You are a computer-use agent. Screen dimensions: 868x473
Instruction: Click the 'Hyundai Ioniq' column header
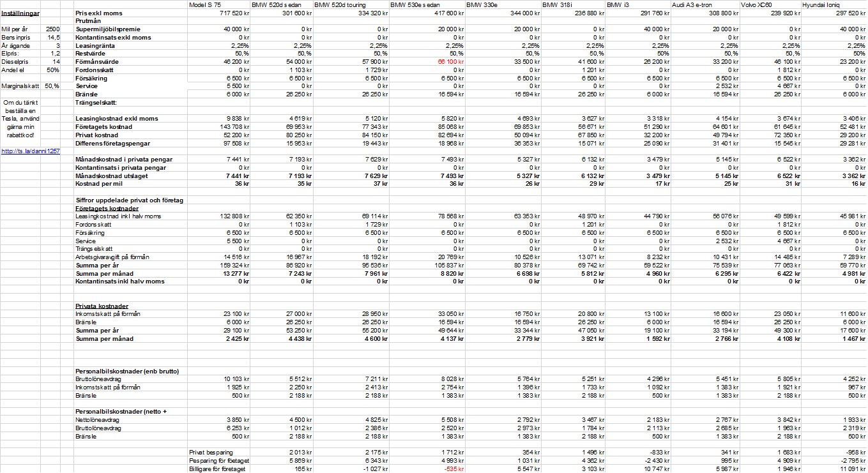[822, 4]
